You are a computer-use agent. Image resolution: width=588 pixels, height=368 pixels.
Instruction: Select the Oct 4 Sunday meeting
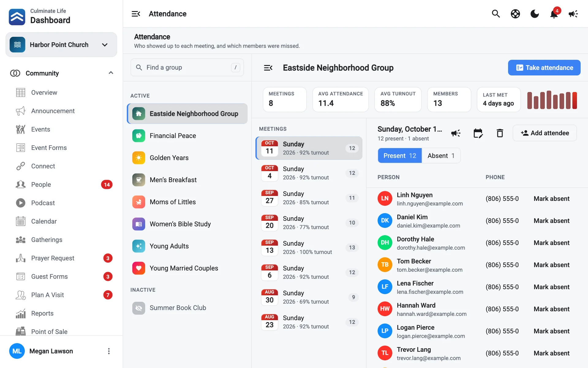click(x=309, y=173)
